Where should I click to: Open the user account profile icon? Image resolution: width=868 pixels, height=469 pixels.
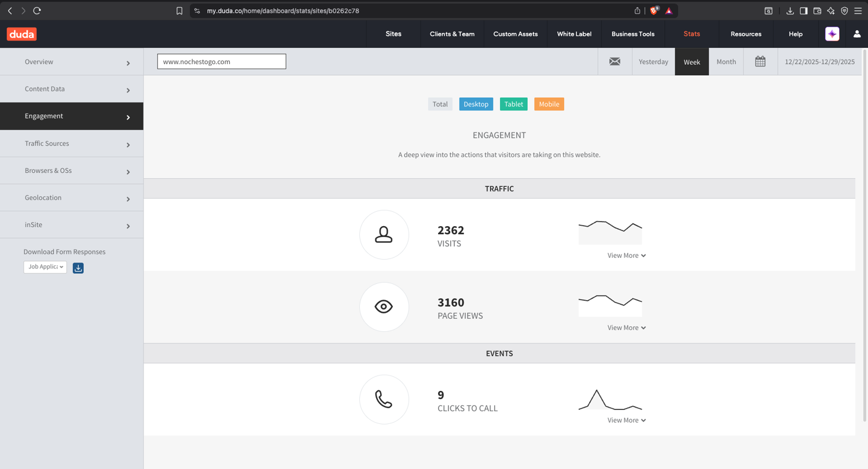tap(857, 34)
